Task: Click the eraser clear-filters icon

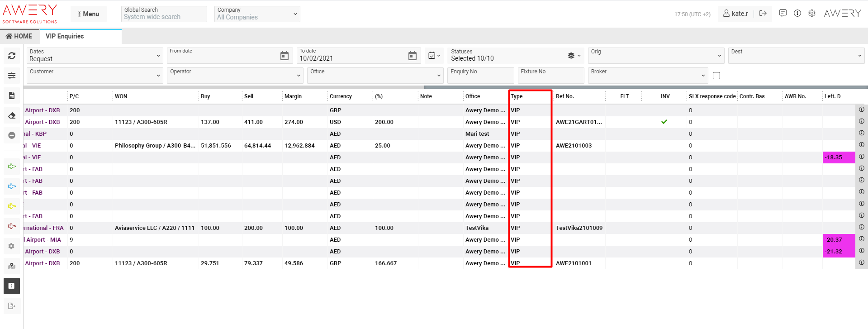Action: (x=12, y=115)
